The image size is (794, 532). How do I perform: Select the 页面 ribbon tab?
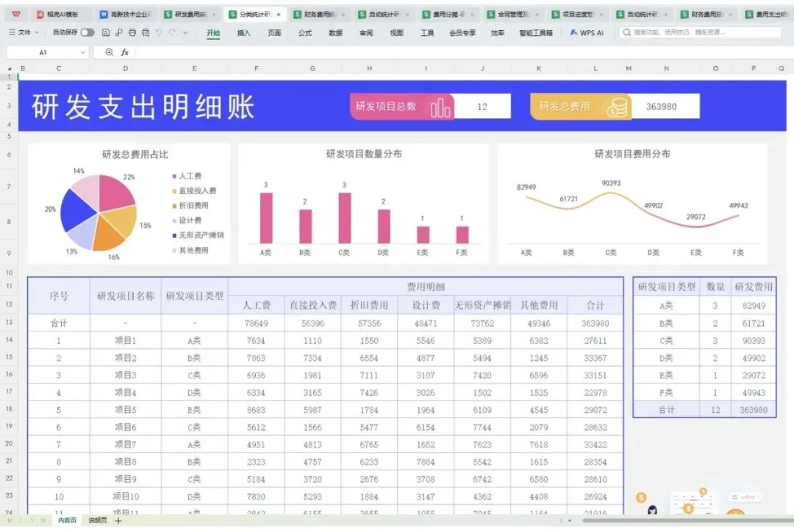click(274, 33)
